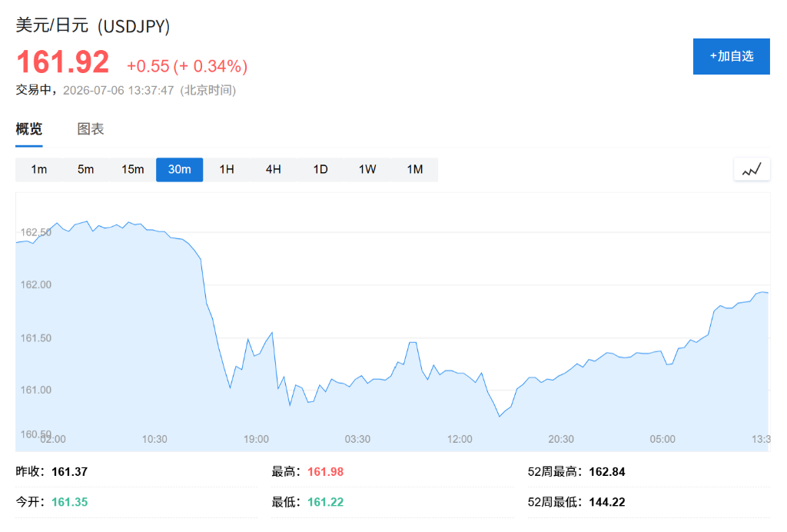Choose the 1H timeframe

(227, 170)
